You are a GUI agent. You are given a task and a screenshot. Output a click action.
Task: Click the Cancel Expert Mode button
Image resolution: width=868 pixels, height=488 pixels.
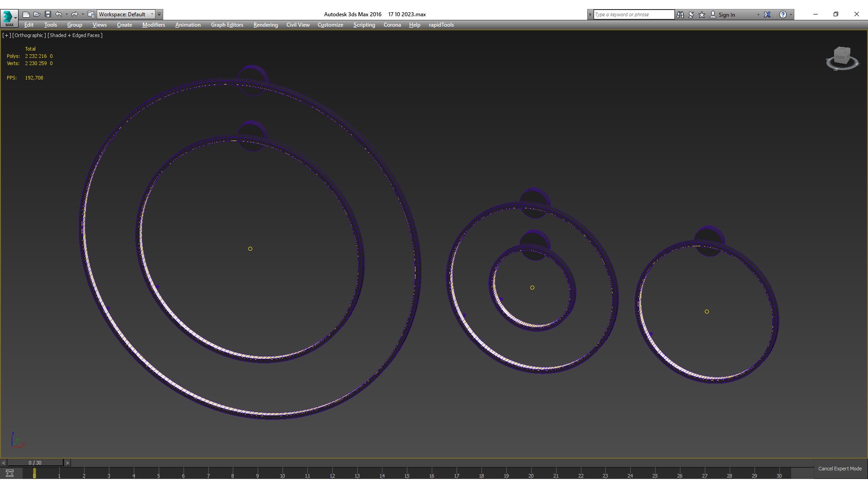(x=840, y=469)
